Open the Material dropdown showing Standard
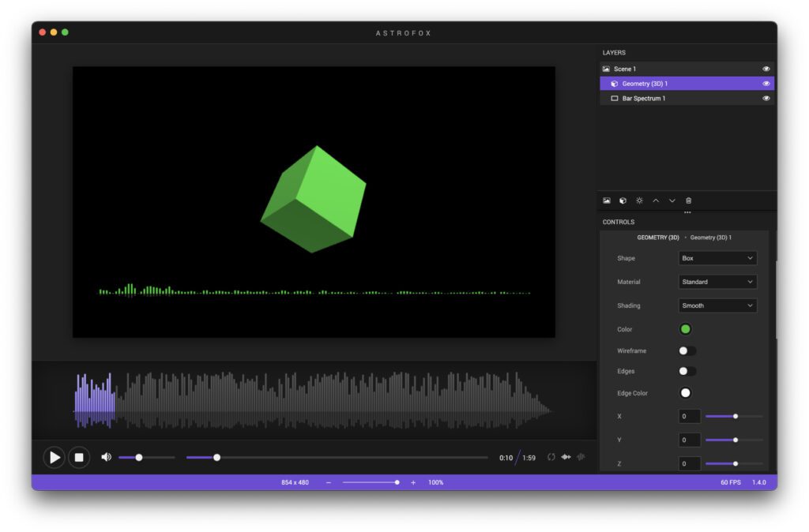The image size is (809, 532). (717, 282)
